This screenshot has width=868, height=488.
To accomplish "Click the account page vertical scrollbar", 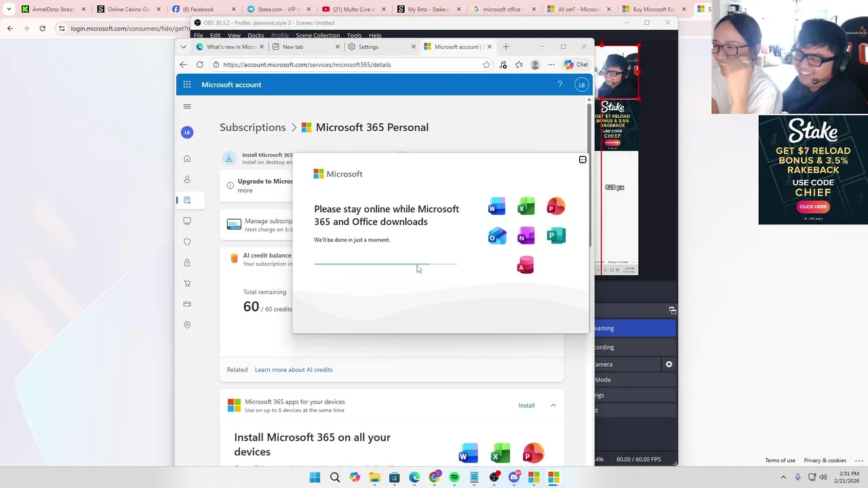I will coord(589,176).
